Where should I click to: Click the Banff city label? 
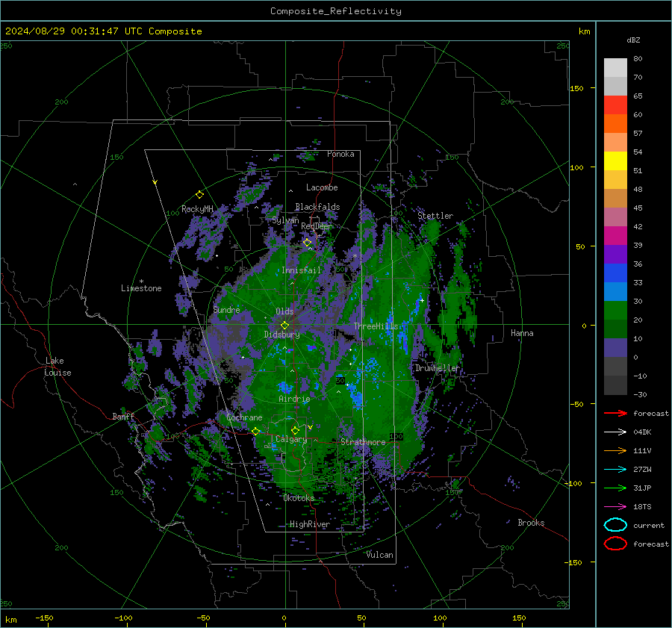(123, 416)
